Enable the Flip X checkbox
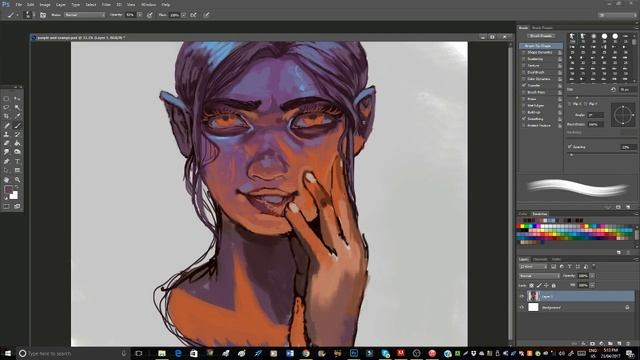 [570, 104]
